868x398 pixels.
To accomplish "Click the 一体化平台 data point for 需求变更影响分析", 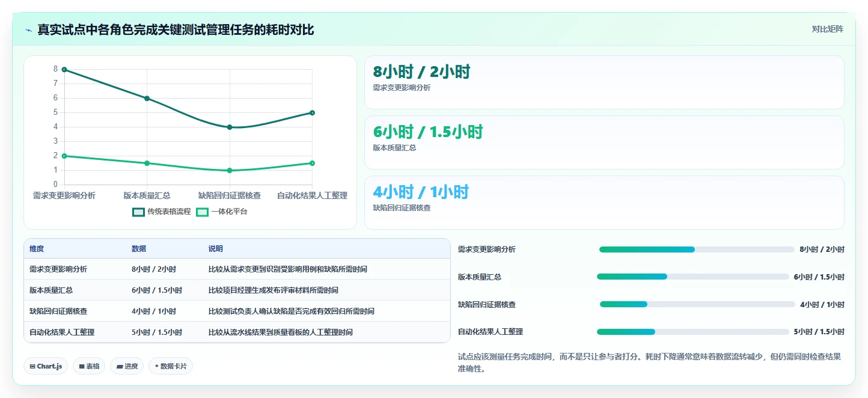I will [64, 156].
